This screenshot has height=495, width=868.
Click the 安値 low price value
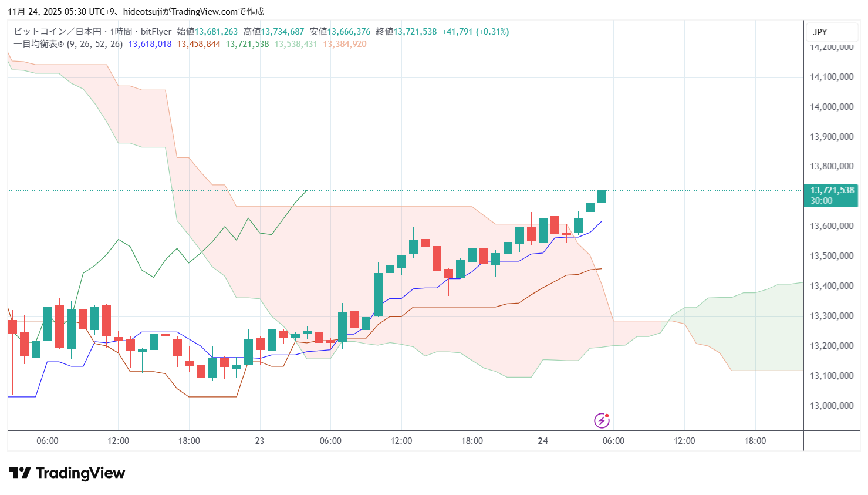pyautogui.click(x=349, y=32)
